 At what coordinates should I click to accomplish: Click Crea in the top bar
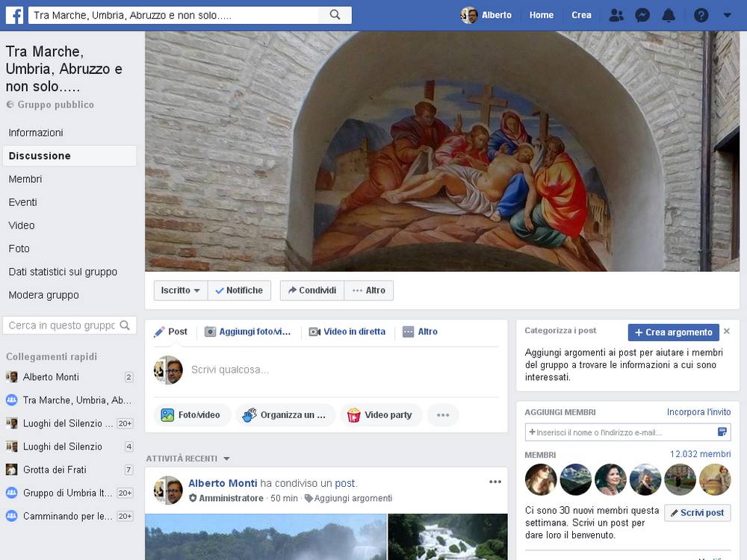click(581, 15)
